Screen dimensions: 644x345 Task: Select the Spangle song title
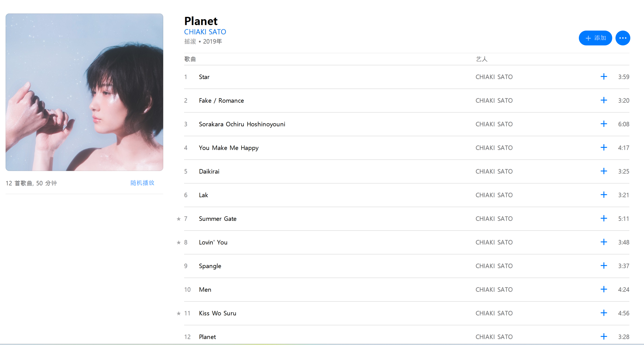pos(210,266)
